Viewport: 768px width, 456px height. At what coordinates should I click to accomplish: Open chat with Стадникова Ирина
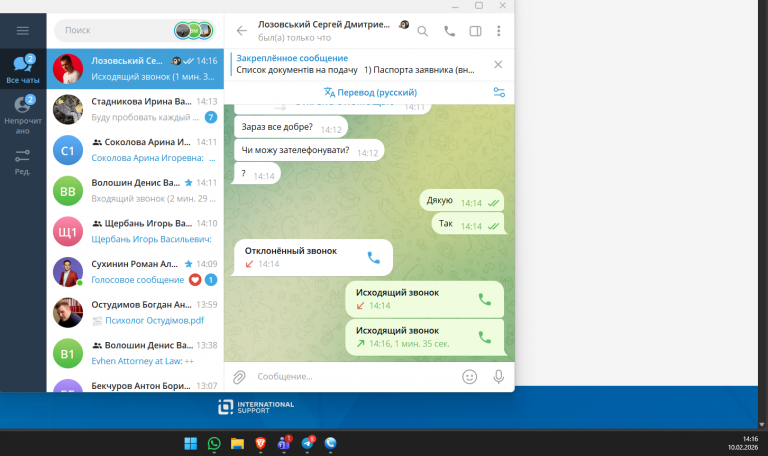(135, 109)
